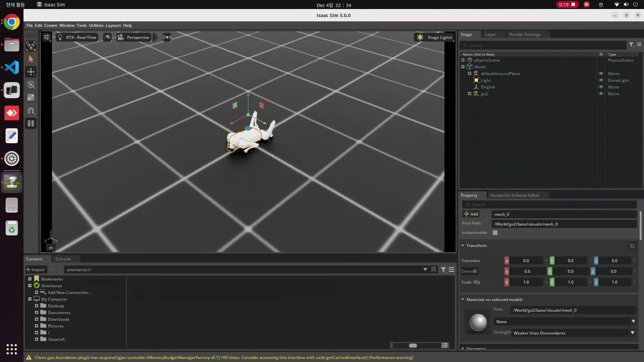The width and height of the screenshot is (644, 362).
Task: Select the Move tool in toolbar
Action: click(x=31, y=72)
